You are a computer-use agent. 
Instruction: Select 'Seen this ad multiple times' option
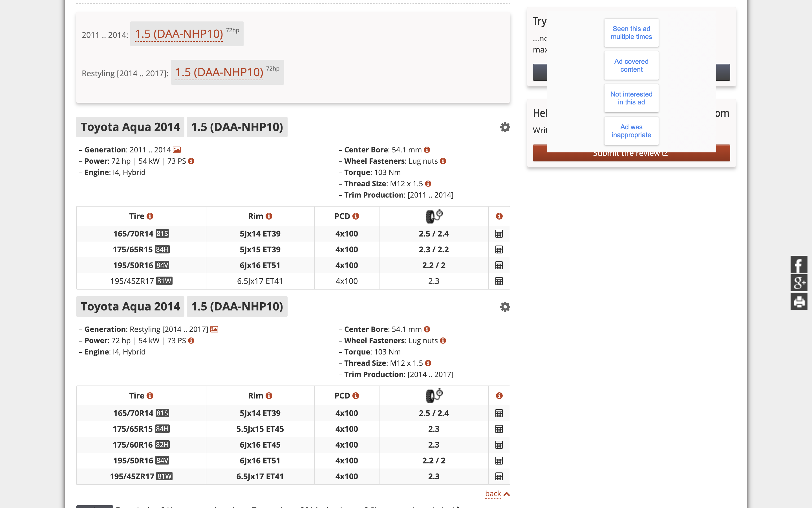click(631, 32)
